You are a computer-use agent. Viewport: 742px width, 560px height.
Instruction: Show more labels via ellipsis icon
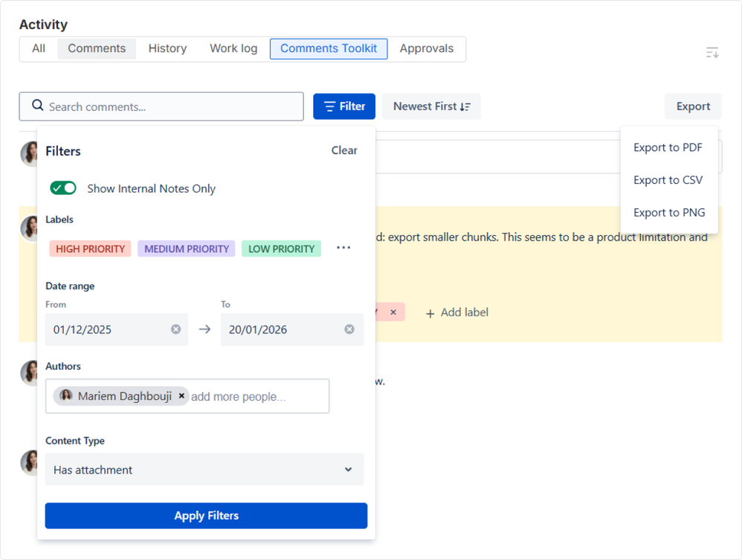point(343,248)
